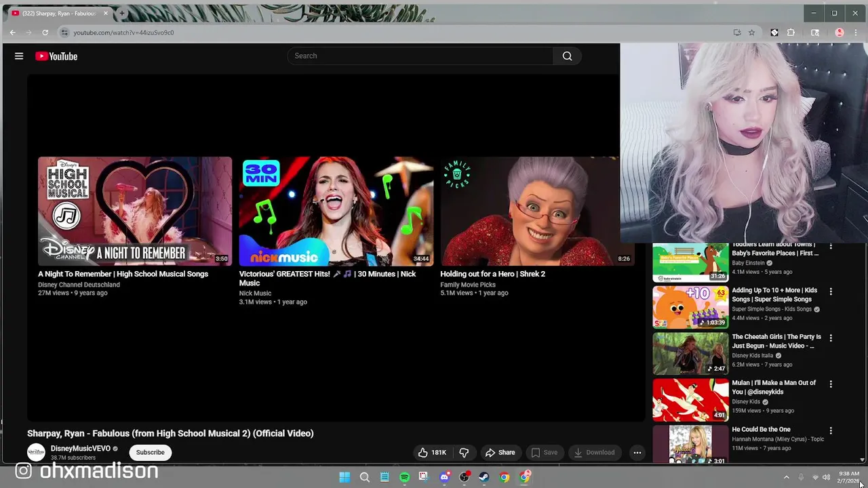Play Victorious' GREATEST Hits thumbnail
Screen dimensions: 868x488
(x=336, y=211)
